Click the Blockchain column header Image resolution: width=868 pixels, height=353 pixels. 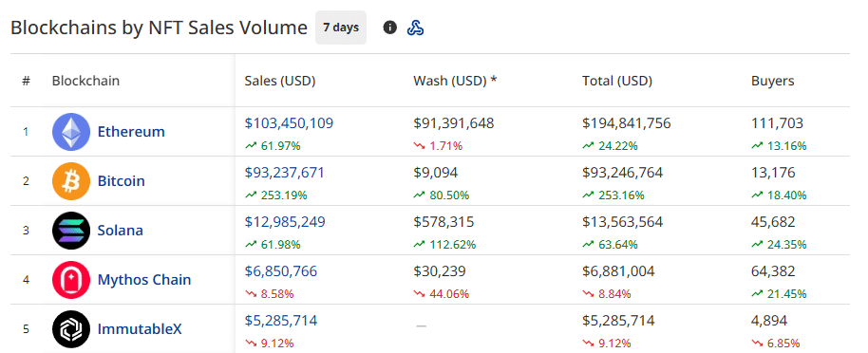(x=85, y=81)
